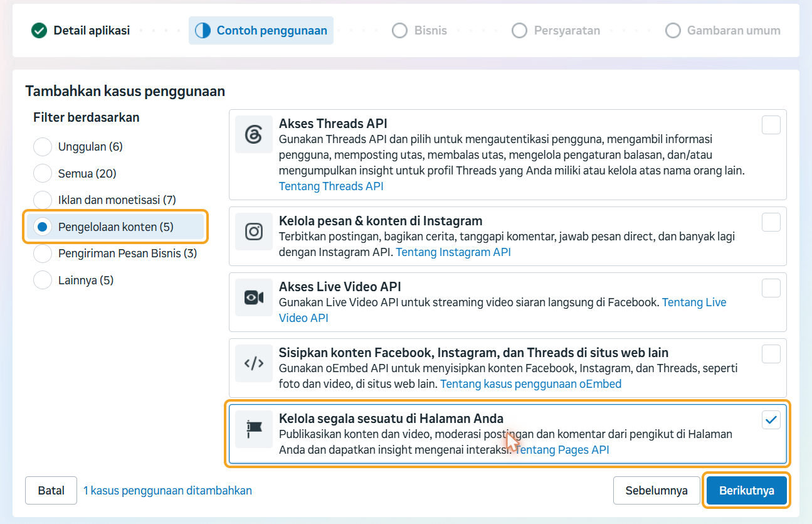
Task: Select Pengiriman Pesan Bisnis (3) filter
Action: pos(43,254)
